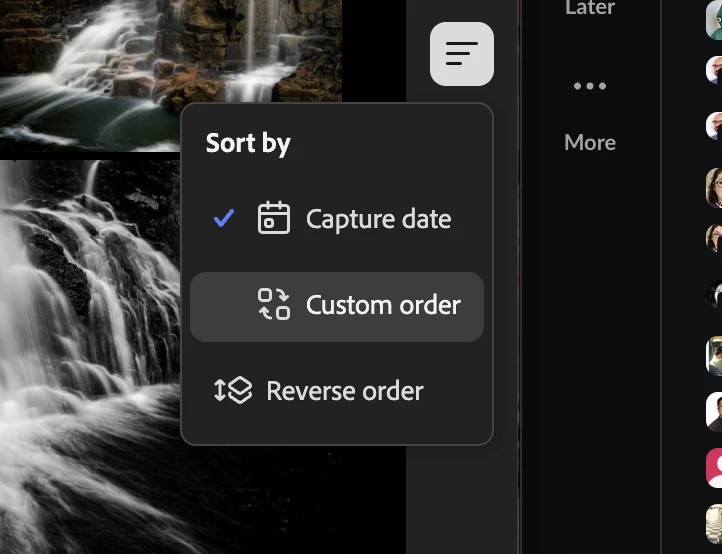Click the swap squares icon beside Custom order
This screenshot has height=554, width=722.
pyautogui.click(x=274, y=304)
